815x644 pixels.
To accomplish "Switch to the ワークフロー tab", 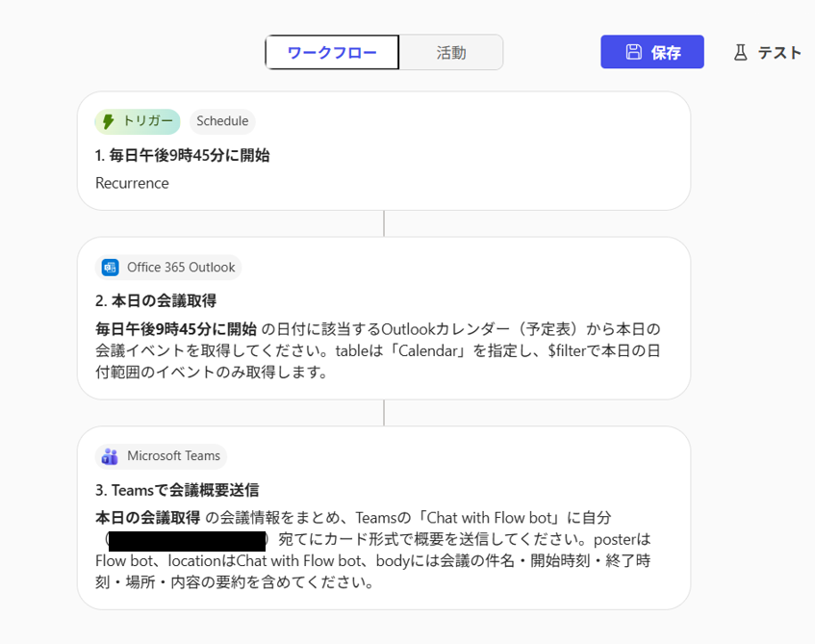I will click(332, 53).
